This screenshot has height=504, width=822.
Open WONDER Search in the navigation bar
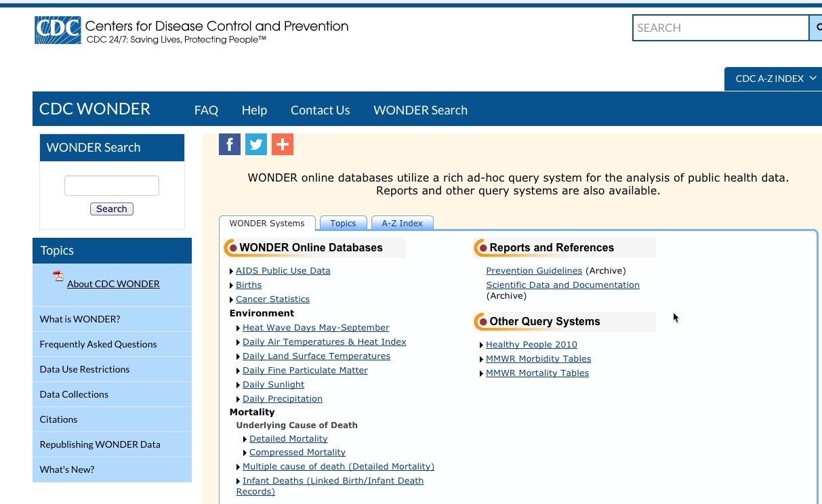point(420,110)
